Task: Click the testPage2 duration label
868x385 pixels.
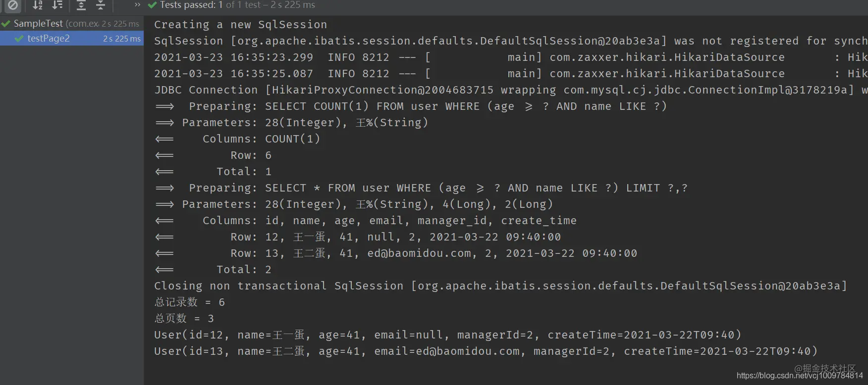Action: tap(122, 39)
